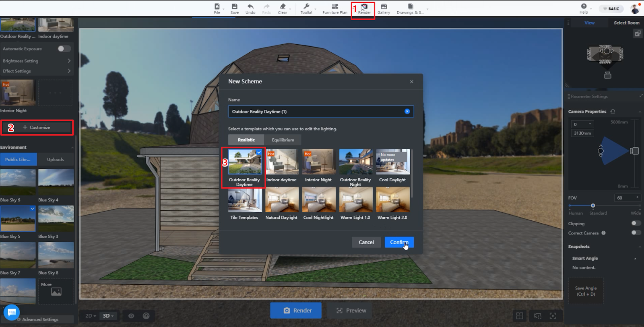
Task: Switch to the Equilibrium tab
Action: (x=283, y=140)
